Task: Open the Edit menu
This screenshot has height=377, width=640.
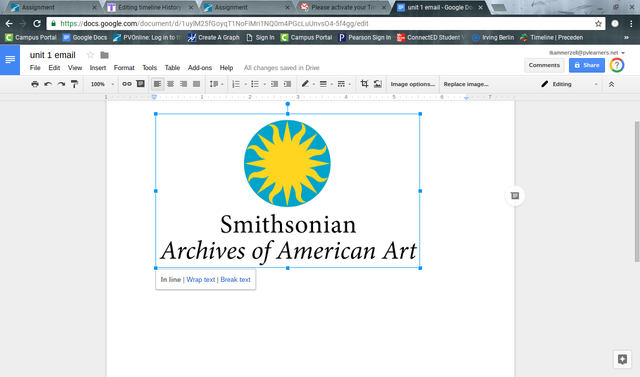Action: click(54, 68)
